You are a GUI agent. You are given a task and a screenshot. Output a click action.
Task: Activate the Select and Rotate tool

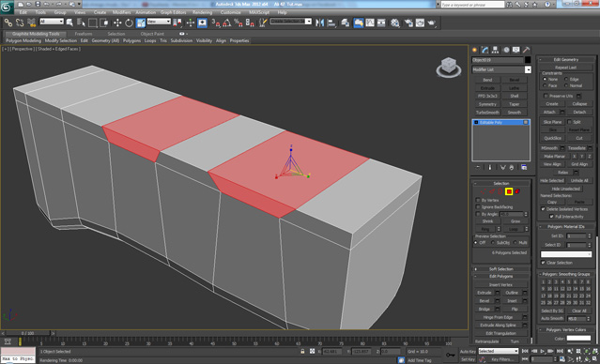point(129,23)
